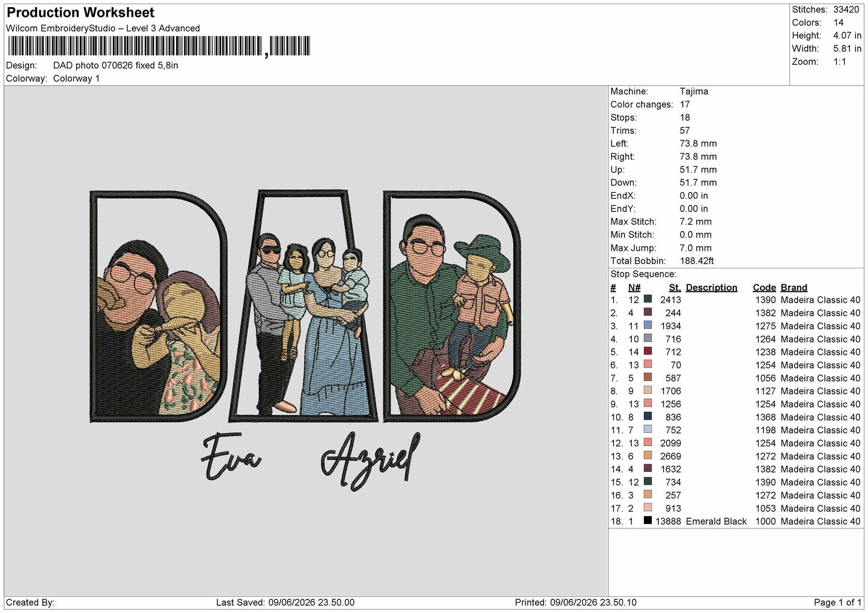Click thread code 1275 in stop row 3

(765, 326)
